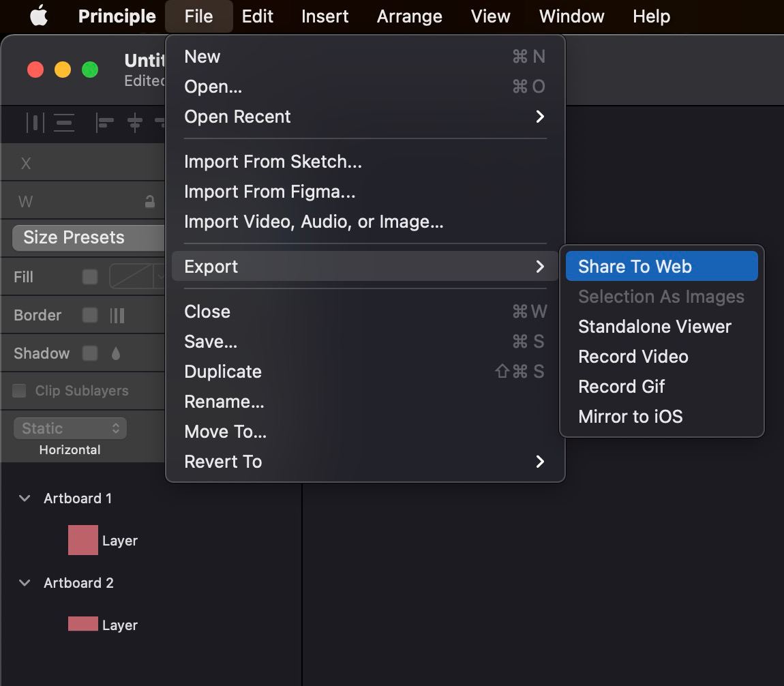The image size is (784, 686).
Task: Click Share To Web in Export submenu
Action: tap(661, 267)
